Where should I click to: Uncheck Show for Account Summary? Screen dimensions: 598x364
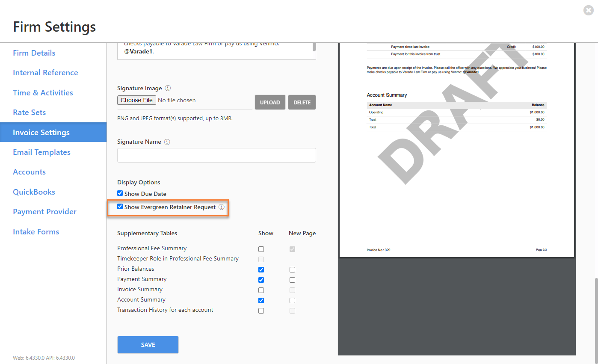261,300
